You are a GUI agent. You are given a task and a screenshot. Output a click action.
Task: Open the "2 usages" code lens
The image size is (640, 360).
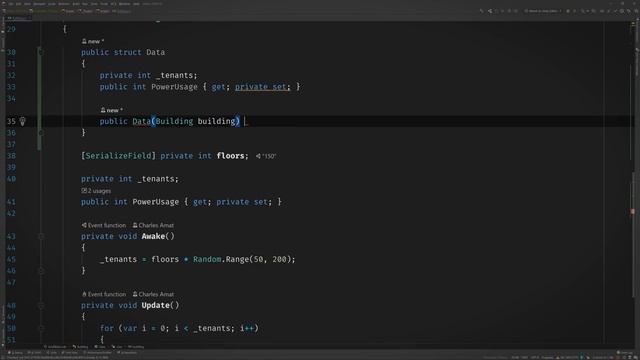(x=96, y=191)
